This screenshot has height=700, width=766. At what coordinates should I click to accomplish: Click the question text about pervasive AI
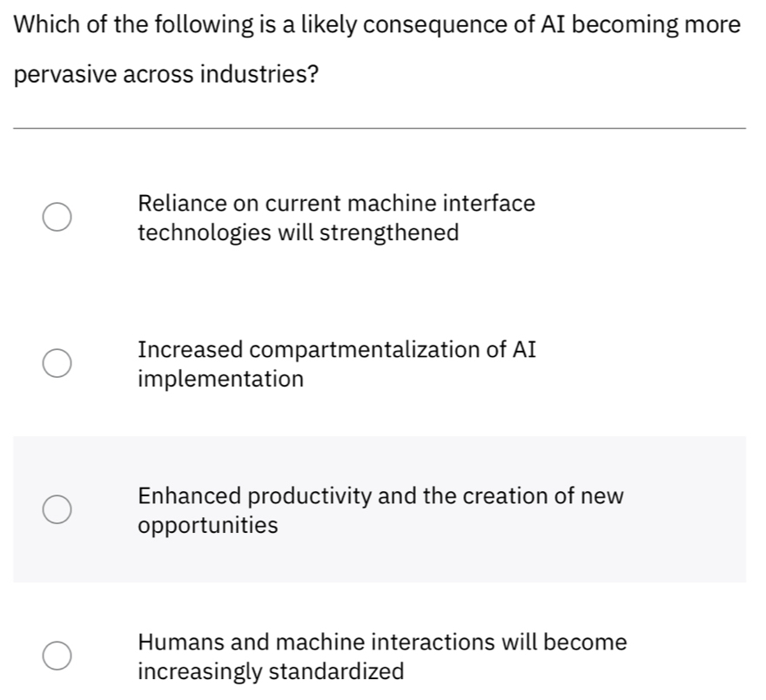tap(379, 48)
